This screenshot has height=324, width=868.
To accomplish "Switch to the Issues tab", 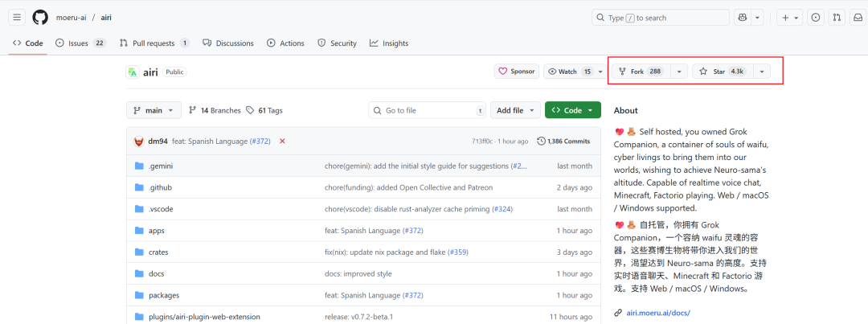I will [x=81, y=43].
